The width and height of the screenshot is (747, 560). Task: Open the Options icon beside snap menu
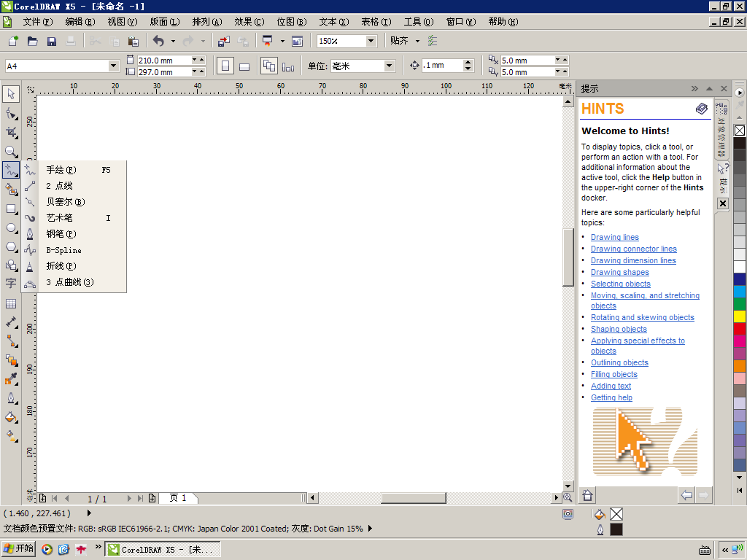tap(433, 41)
